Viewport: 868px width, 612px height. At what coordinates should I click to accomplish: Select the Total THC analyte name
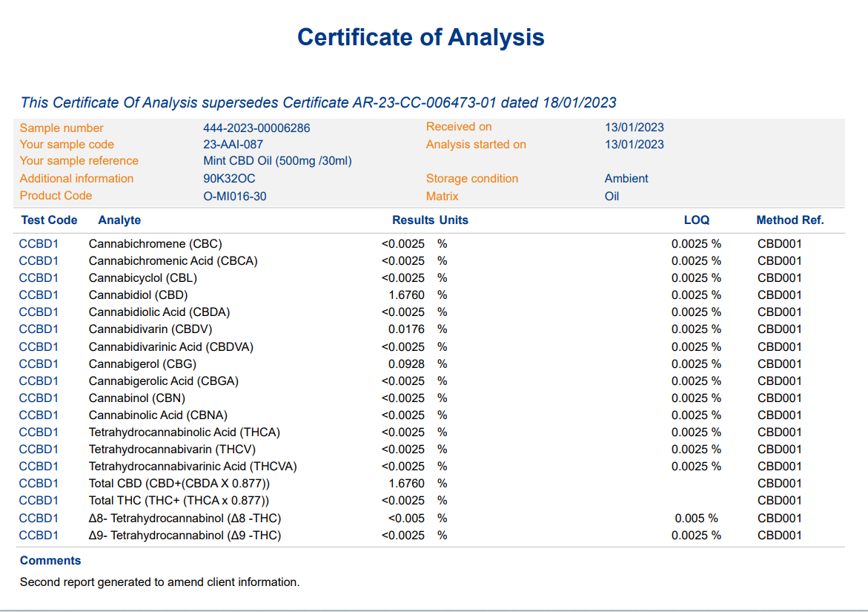[x=179, y=501]
